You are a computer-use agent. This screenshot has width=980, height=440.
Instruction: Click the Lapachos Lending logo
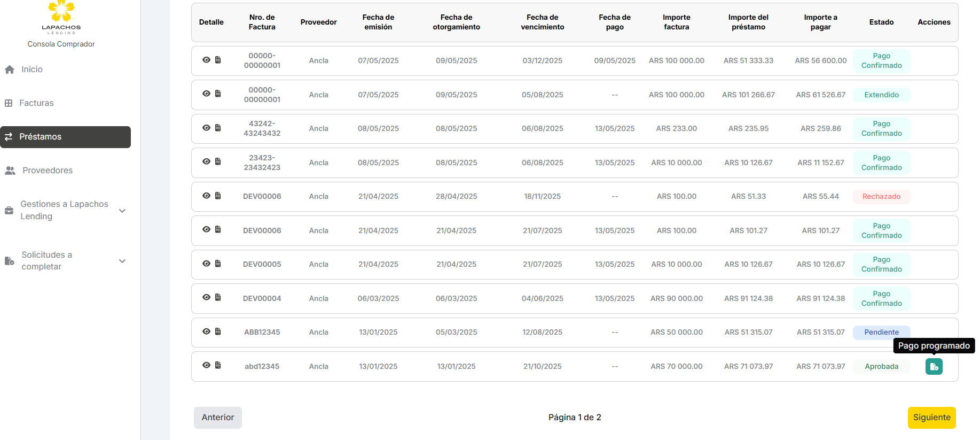61,17
